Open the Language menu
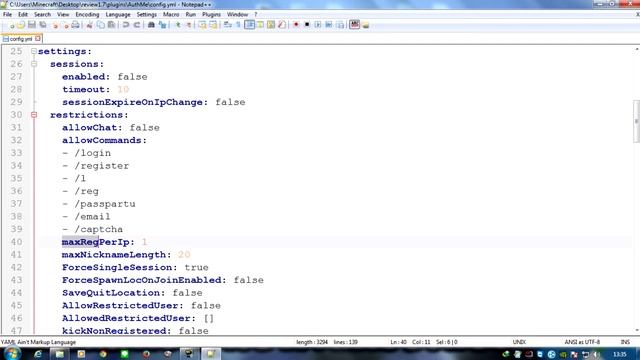Image resolution: width=640 pixels, height=360 pixels. point(118,14)
